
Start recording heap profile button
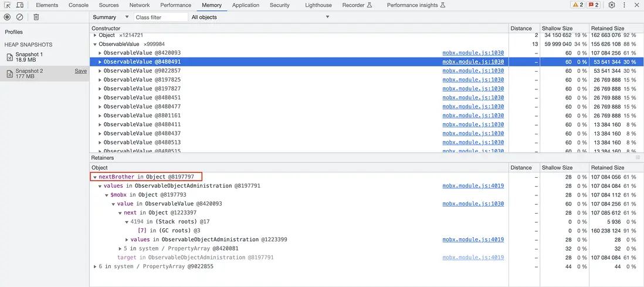(x=7, y=17)
